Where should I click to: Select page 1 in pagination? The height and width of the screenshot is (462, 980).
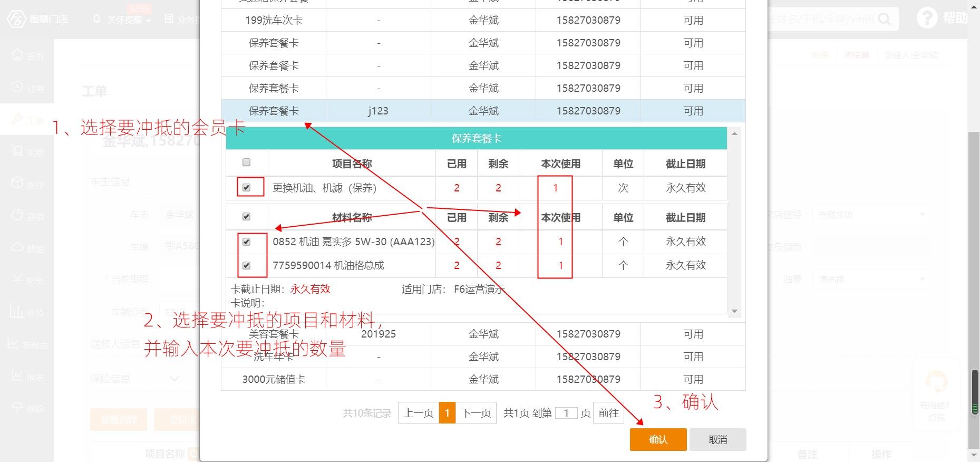tap(447, 413)
